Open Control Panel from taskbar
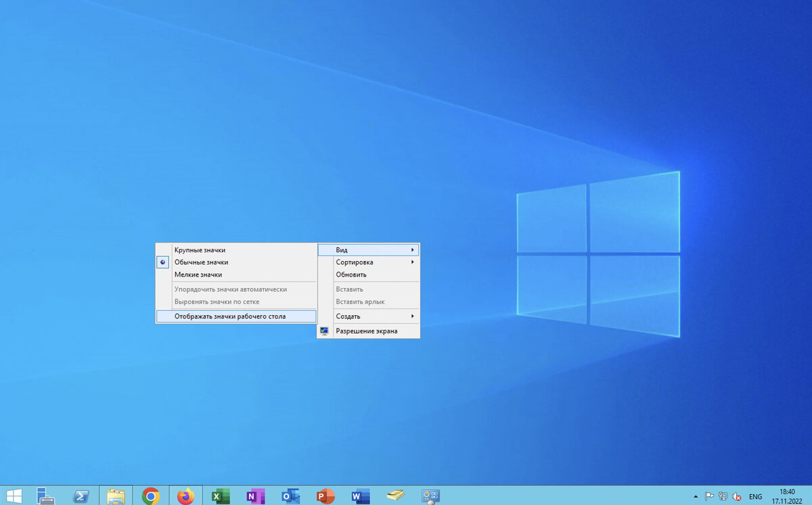Screen dimensions: 812x505 [431, 496]
